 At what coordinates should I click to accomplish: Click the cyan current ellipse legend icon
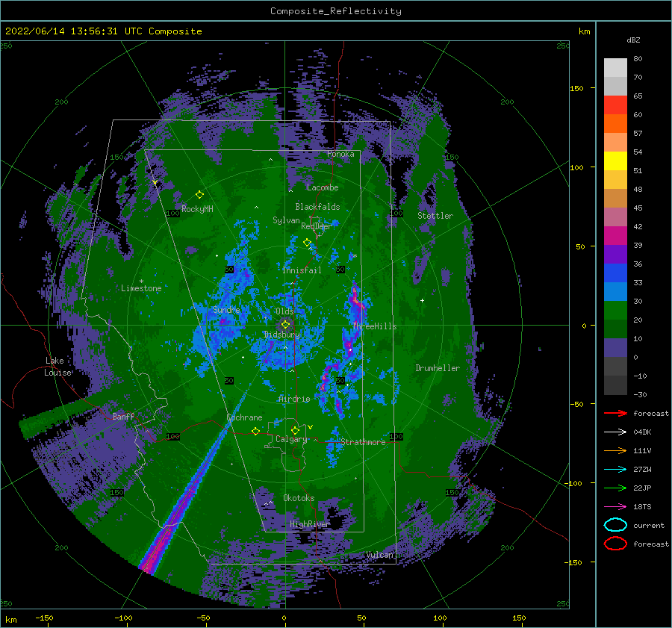pos(615,525)
